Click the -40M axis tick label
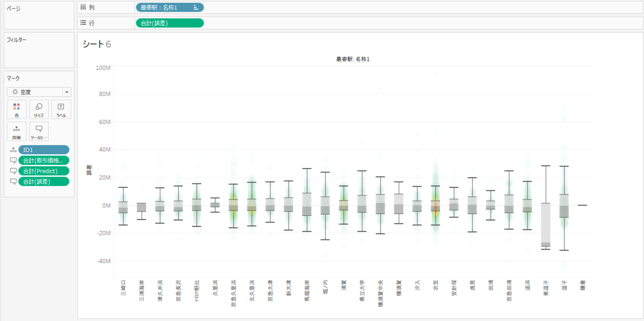The width and height of the screenshot is (644, 321). pos(103,261)
